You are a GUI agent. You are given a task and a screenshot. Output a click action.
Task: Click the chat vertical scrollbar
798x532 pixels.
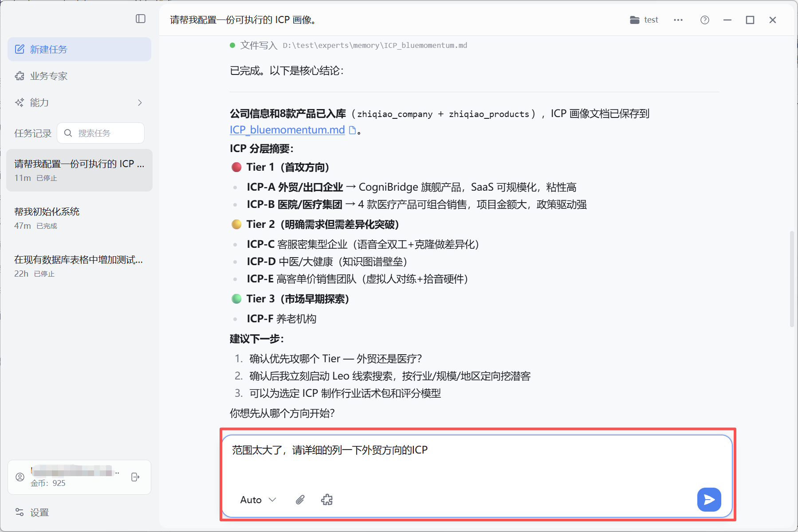point(792,279)
